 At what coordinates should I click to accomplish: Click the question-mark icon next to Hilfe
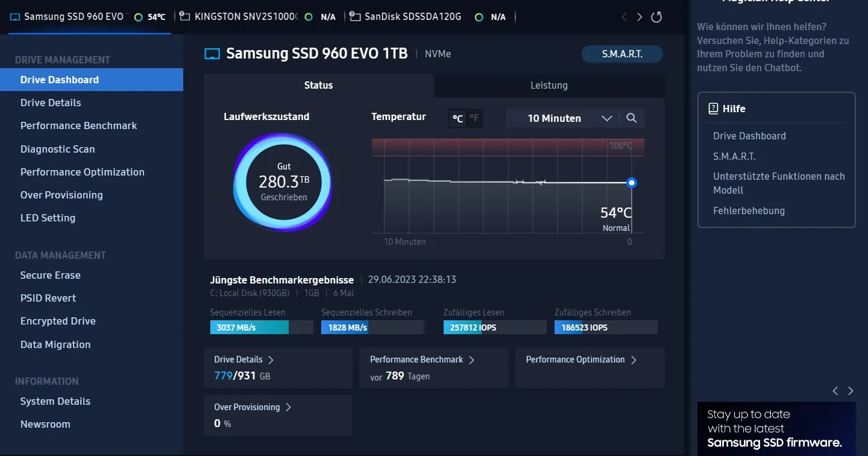713,109
